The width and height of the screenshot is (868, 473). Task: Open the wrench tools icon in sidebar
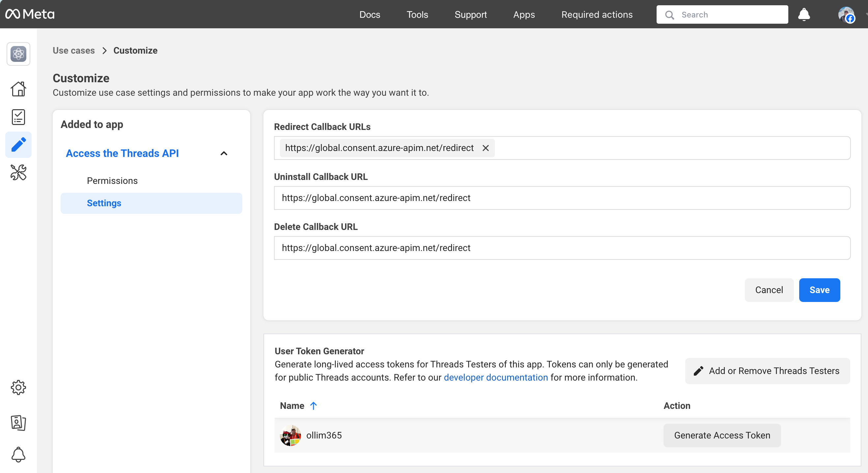pos(18,172)
